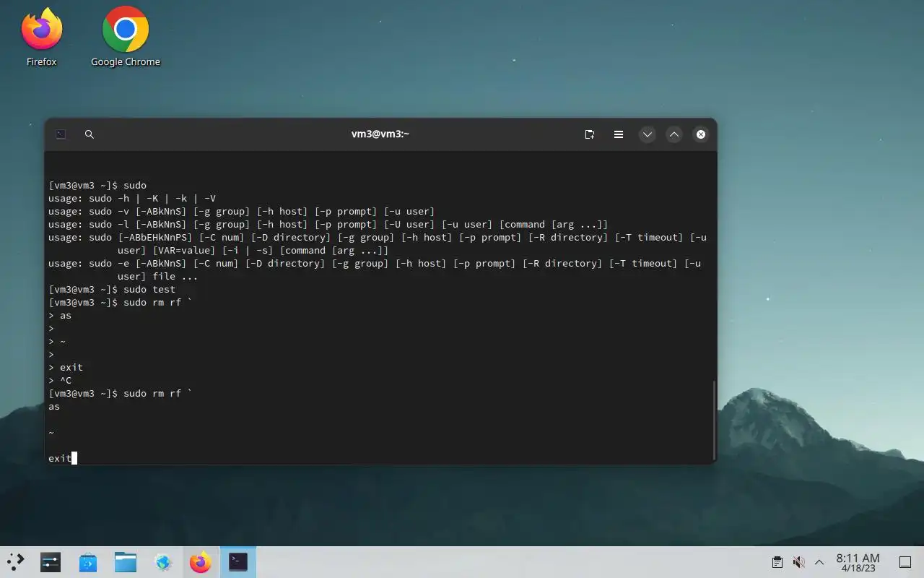Minimize the terminal with the down-chevron button
Screen dimensions: 924x578
coord(648,134)
